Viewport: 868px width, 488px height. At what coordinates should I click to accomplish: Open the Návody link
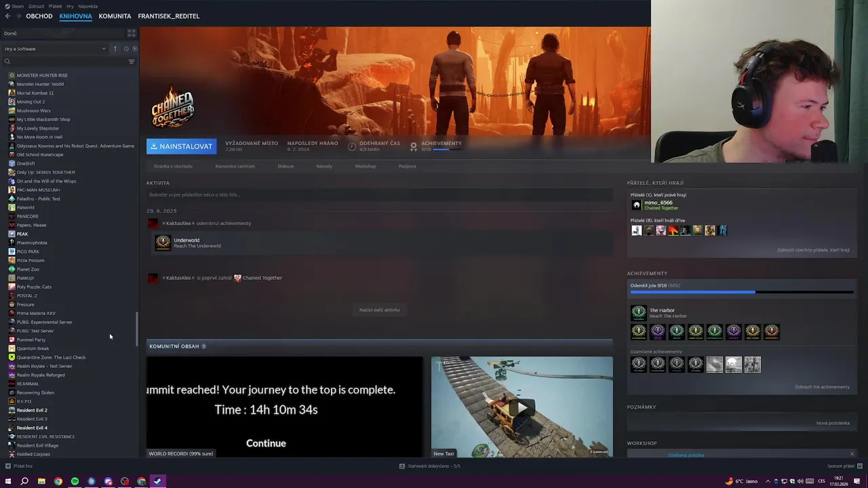point(324,166)
